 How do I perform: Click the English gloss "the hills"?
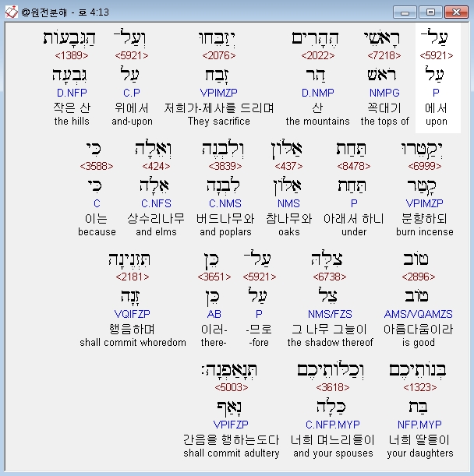tap(72, 121)
